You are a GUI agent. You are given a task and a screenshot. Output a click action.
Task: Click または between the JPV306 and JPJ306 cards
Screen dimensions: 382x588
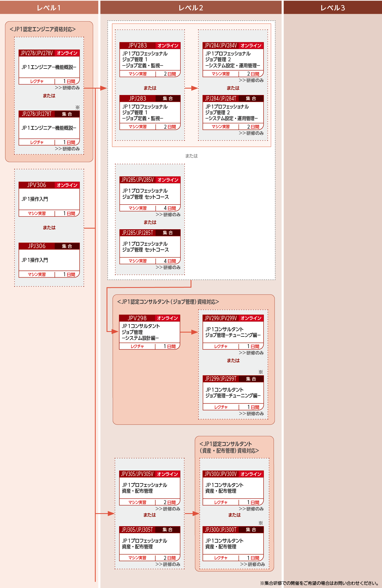coord(49,228)
